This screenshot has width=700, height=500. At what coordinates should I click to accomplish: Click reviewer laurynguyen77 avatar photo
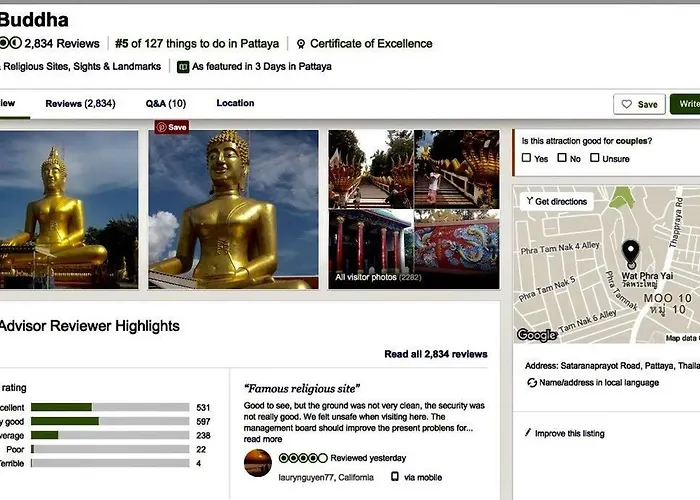tap(258, 463)
